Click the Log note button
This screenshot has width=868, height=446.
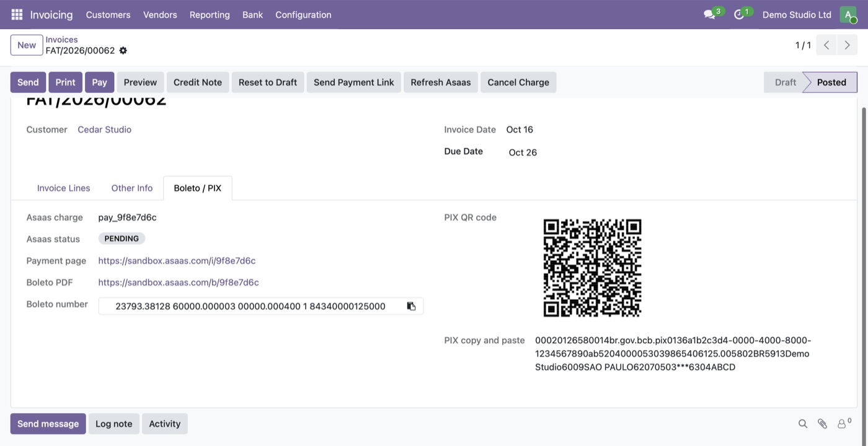tap(114, 424)
